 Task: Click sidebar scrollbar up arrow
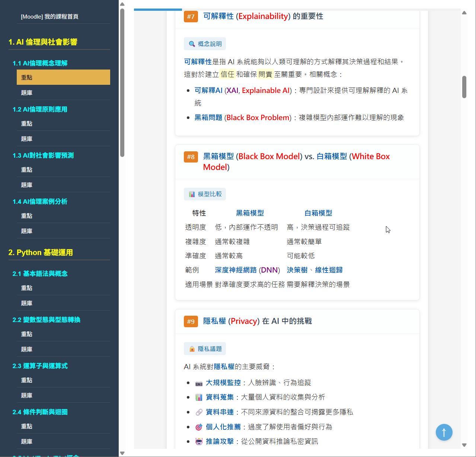click(x=122, y=4)
